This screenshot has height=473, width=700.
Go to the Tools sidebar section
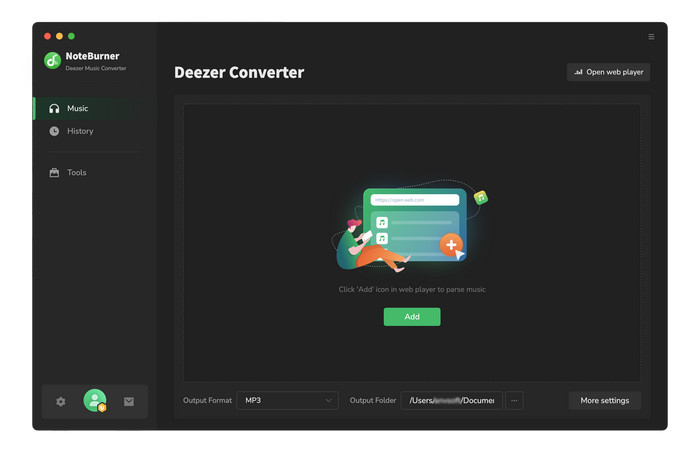point(76,173)
